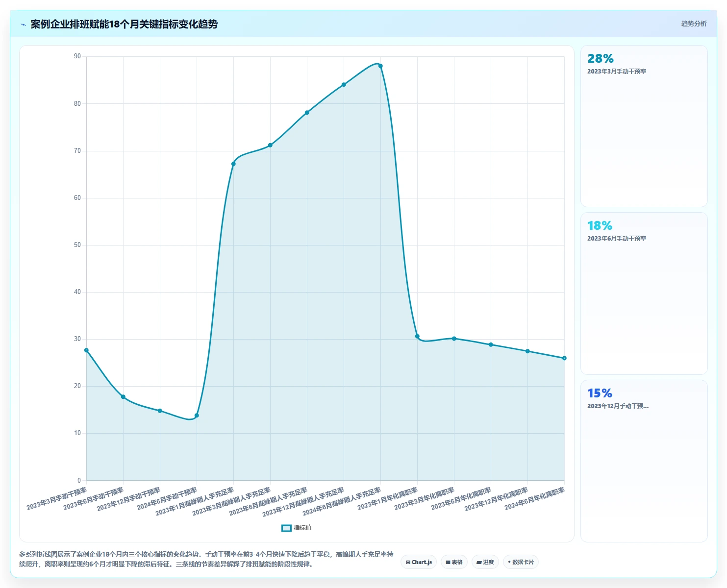Viewport: 727px width, 588px height.
Task: Click card label 2023年3月手动干预率 under 28%
Action: [617, 72]
